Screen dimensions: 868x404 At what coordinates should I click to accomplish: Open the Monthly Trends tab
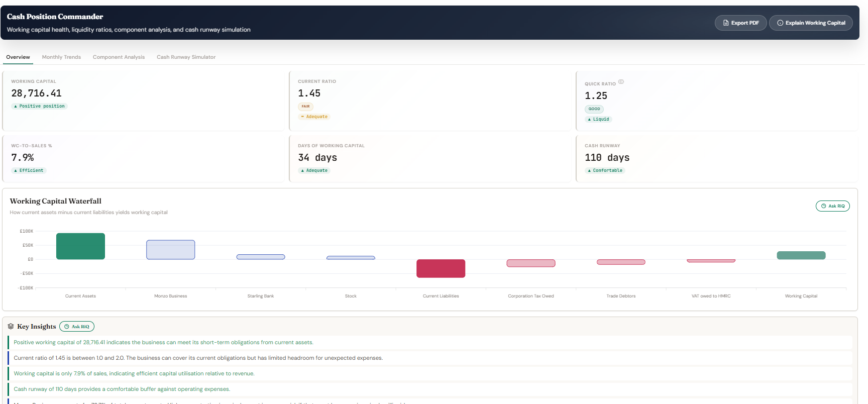pyautogui.click(x=61, y=57)
